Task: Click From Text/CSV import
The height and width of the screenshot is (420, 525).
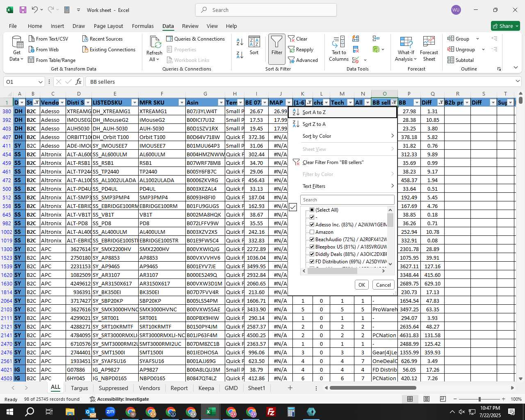Action: pyautogui.click(x=48, y=39)
